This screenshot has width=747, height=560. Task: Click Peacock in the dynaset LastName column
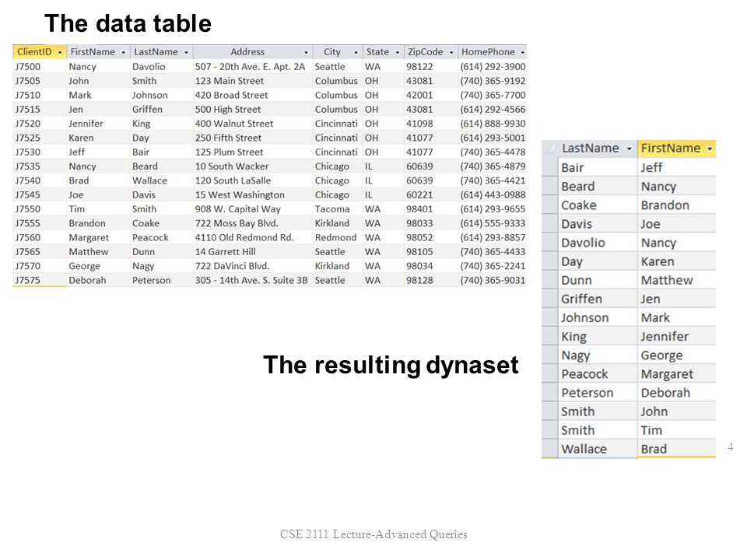click(584, 374)
